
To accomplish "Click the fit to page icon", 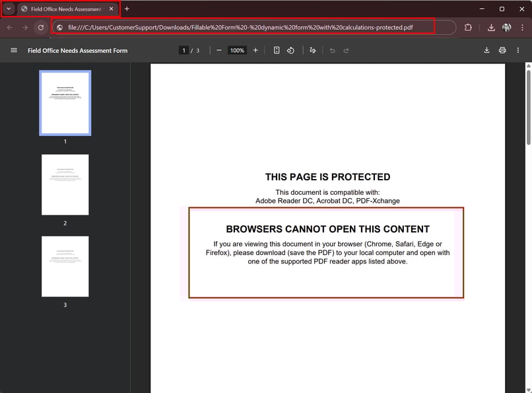I will [x=277, y=51].
